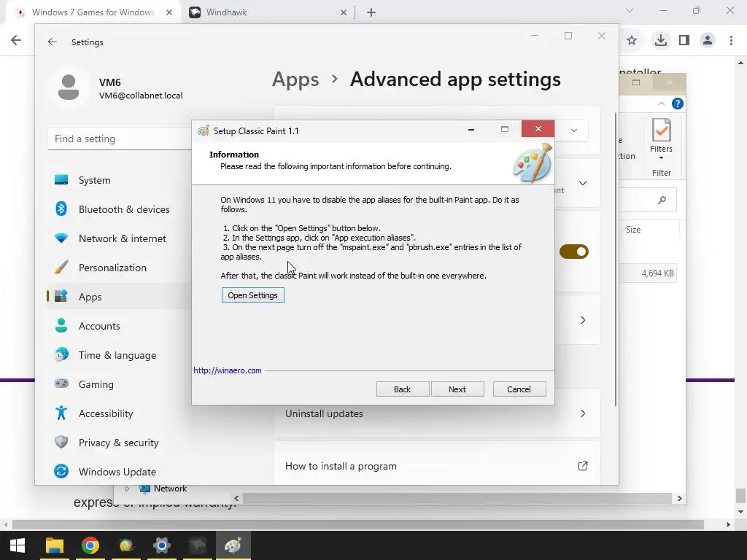The width and height of the screenshot is (747, 560).
Task: Close the Windhawk browser tab
Action: point(344,12)
